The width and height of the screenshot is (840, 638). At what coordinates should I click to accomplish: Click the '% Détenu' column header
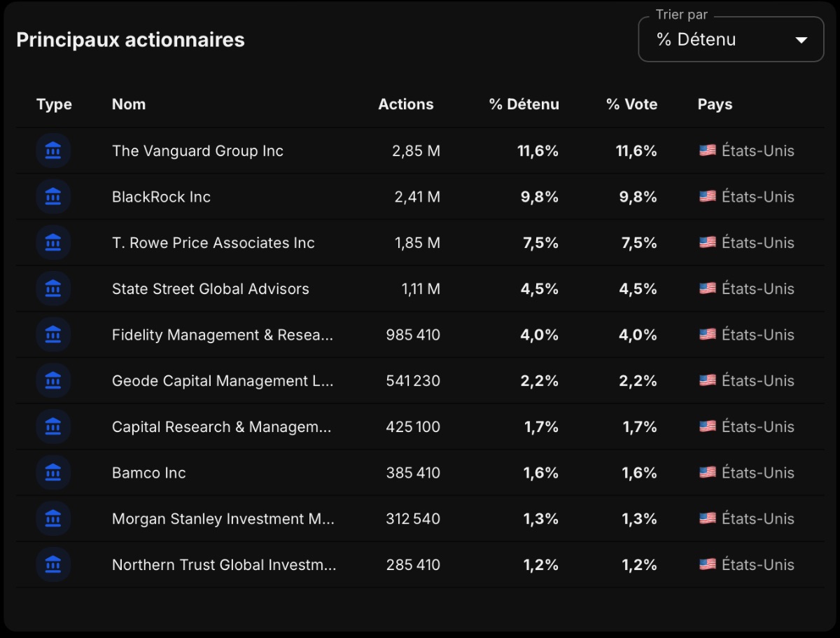tap(524, 104)
